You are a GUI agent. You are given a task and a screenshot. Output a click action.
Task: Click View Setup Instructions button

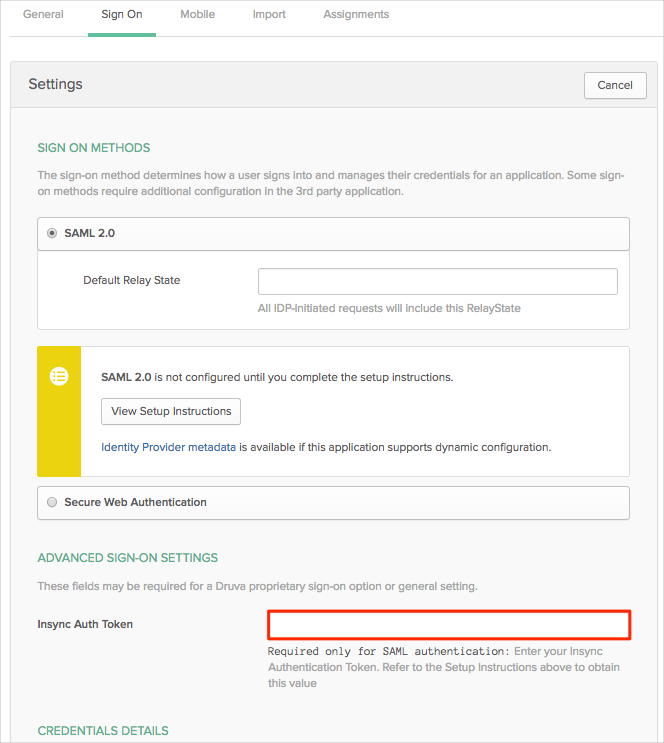(x=171, y=411)
